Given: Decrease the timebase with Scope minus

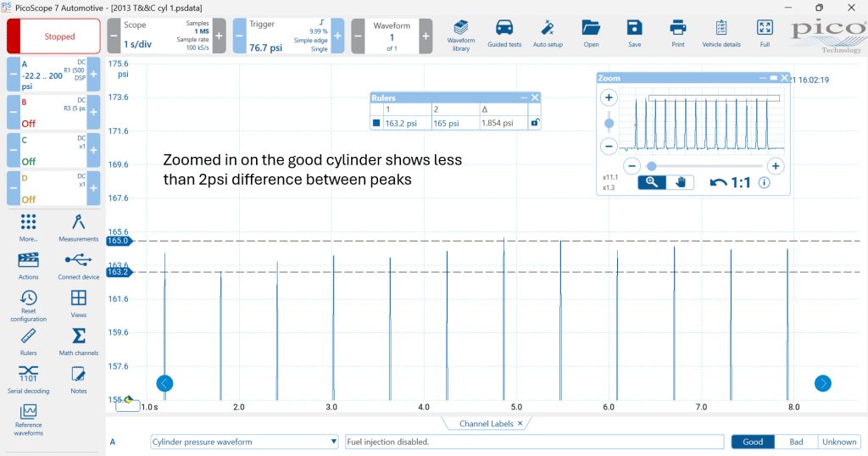Looking at the screenshot, I should (114, 36).
